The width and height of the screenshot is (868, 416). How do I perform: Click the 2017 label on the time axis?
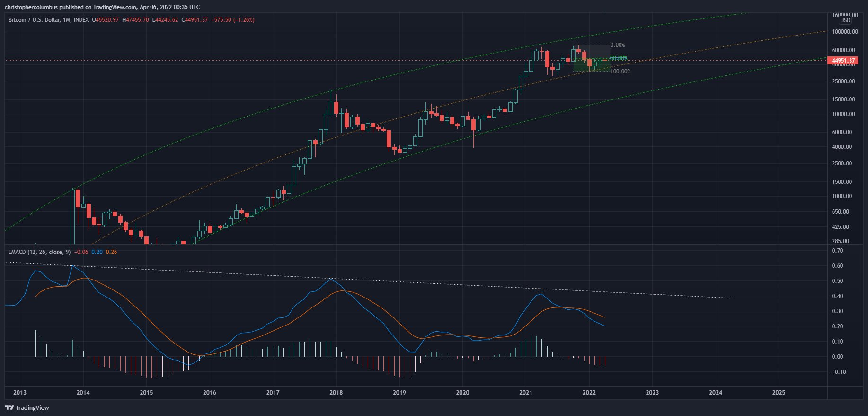[273, 393]
